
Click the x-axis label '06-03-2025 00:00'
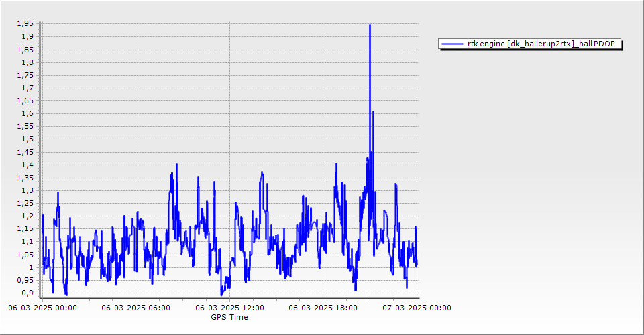click(x=42, y=308)
